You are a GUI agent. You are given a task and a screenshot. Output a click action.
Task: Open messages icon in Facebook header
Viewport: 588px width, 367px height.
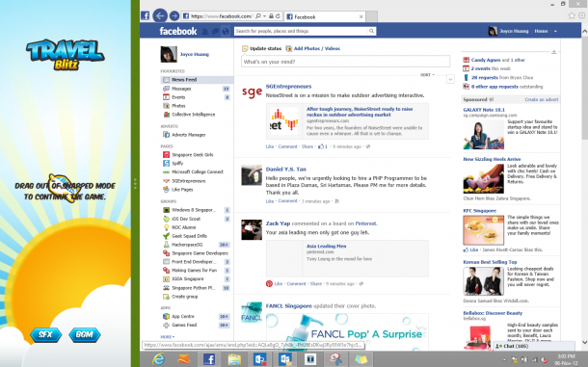[215, 32]
